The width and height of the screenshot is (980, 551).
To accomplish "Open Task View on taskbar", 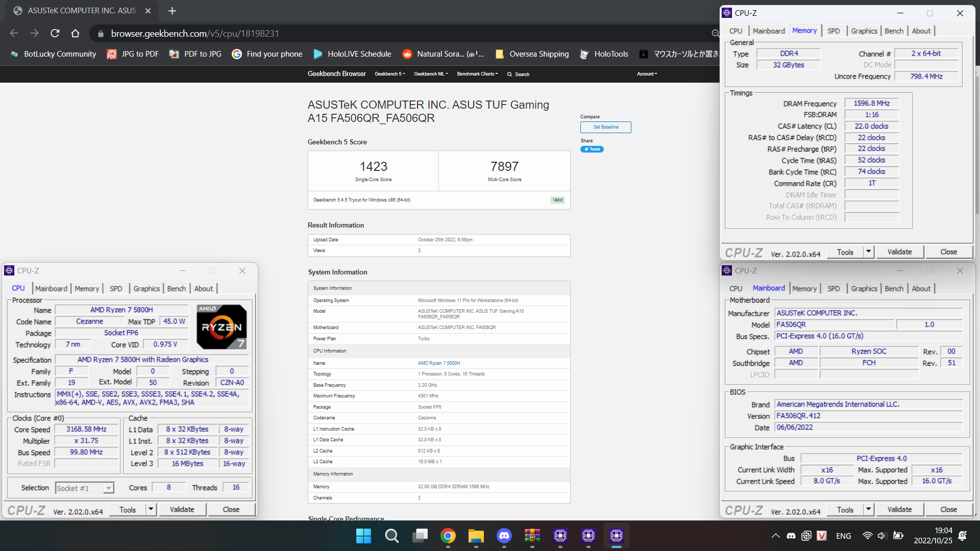I will [420, 536].
